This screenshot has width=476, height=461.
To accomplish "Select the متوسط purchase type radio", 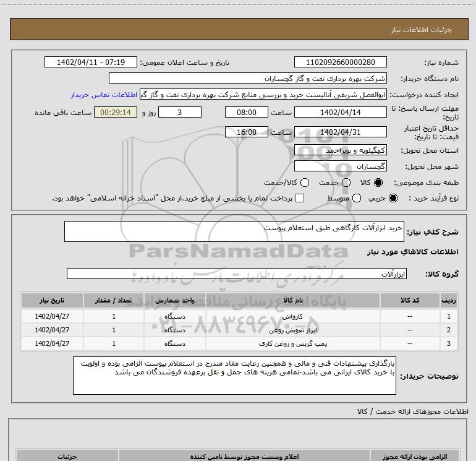I will pyautogui.click(x=357, y=198).
